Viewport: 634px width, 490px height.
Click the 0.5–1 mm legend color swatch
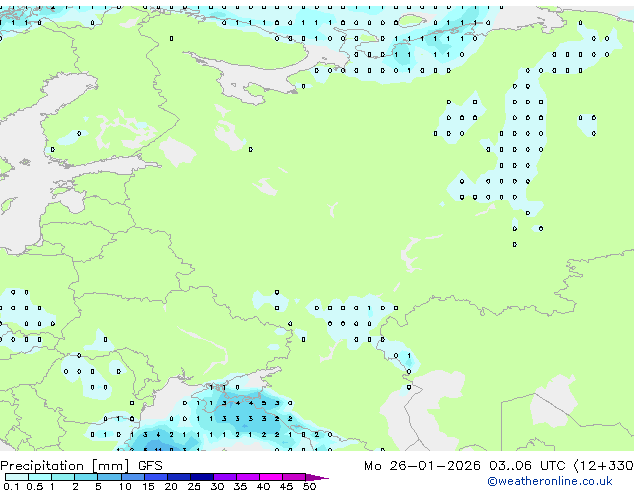coord(40,477)
